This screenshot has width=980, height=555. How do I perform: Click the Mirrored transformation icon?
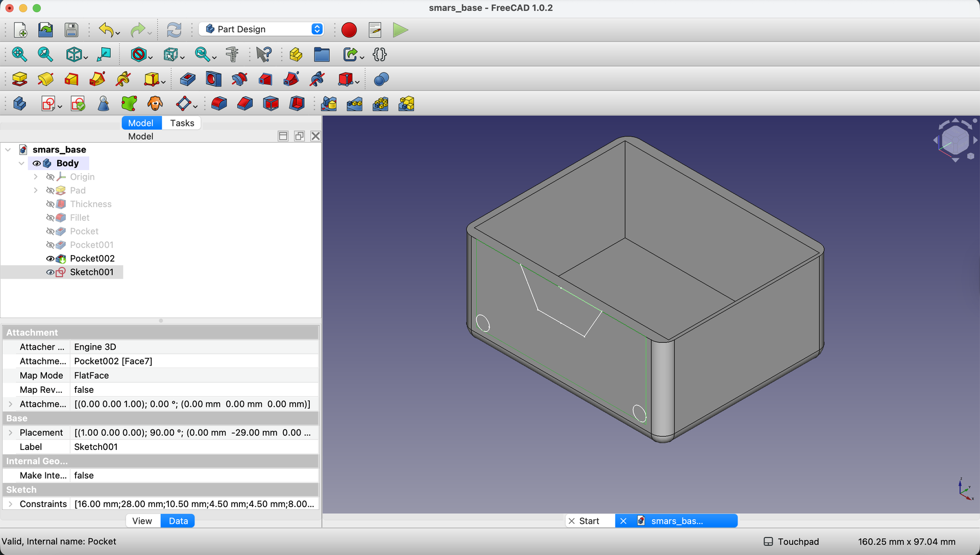(x=329, y=104)
